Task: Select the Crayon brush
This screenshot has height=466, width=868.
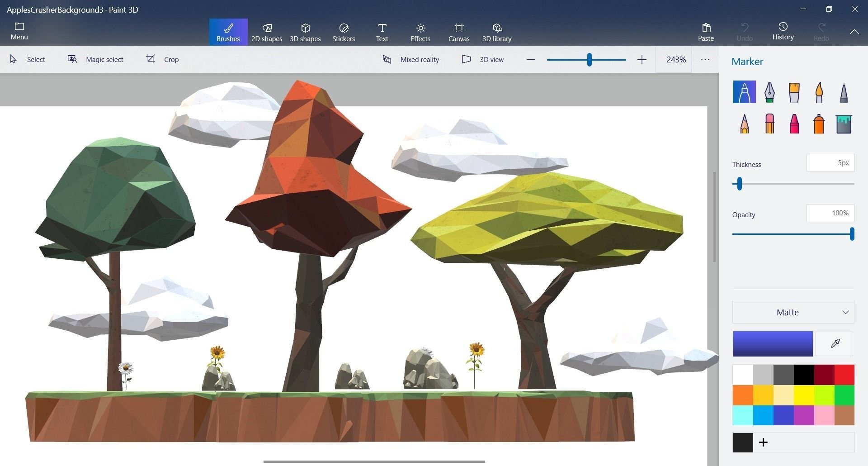Action: point(794,124)
